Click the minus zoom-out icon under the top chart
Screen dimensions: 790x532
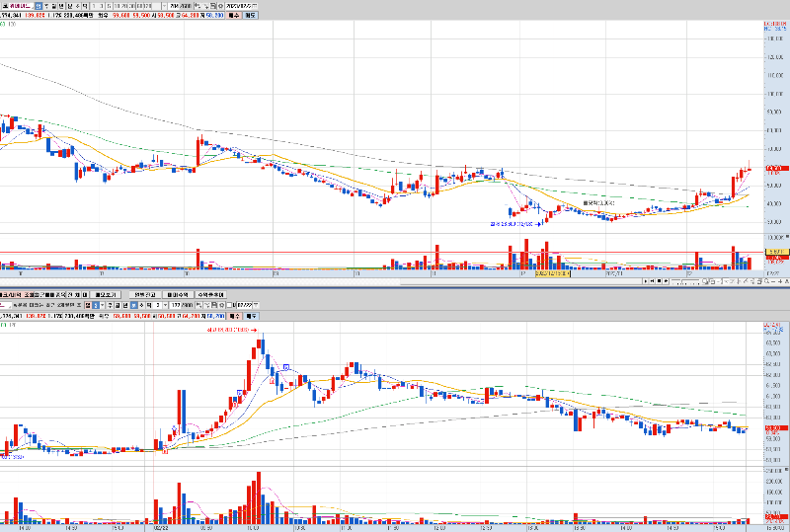click(773, 281)
